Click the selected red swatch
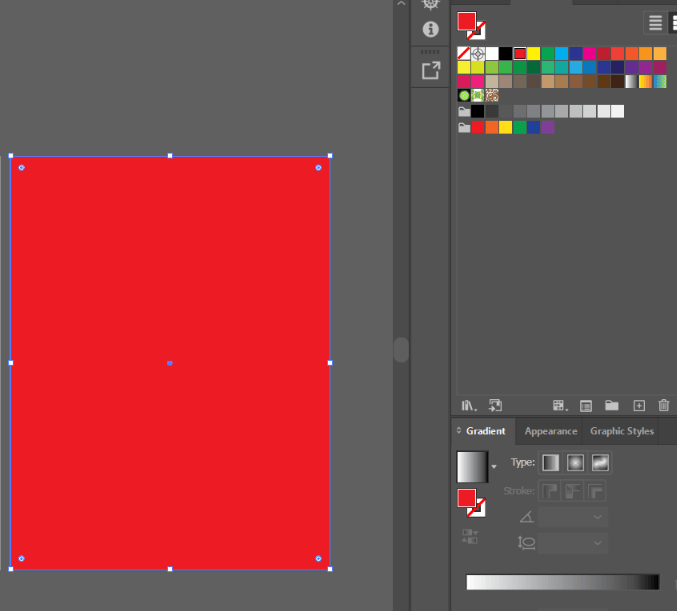The image size is (677, 611). (x=520, y=54)
